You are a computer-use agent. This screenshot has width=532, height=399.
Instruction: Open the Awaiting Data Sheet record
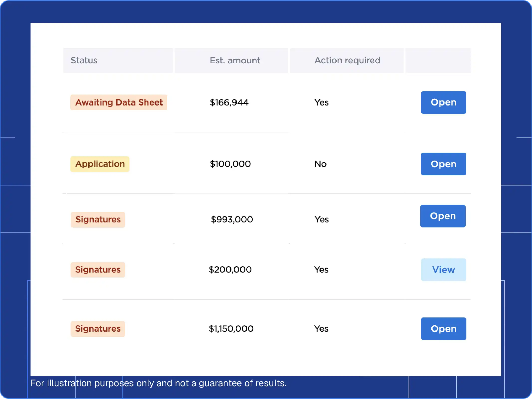[x=443, y=102]
